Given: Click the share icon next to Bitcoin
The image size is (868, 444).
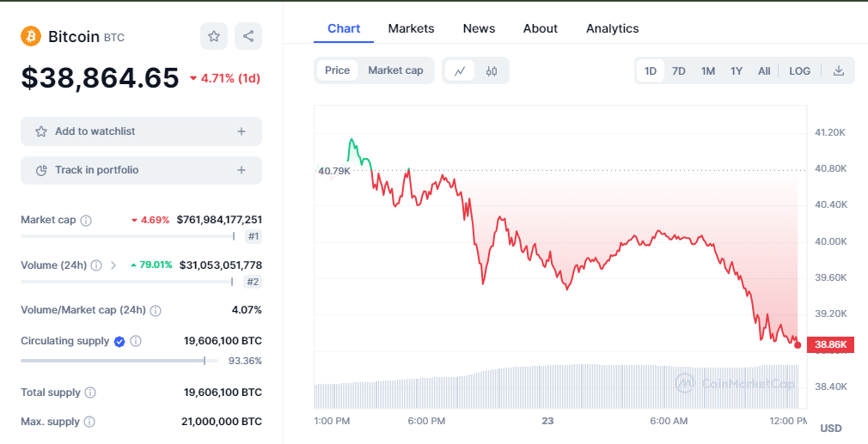Looking at the screenshot, I should 248,36.
